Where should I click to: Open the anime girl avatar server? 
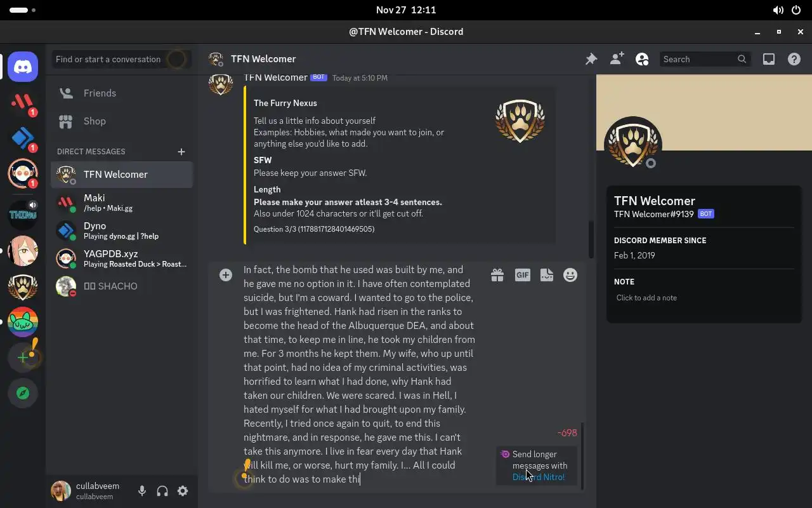23,250
